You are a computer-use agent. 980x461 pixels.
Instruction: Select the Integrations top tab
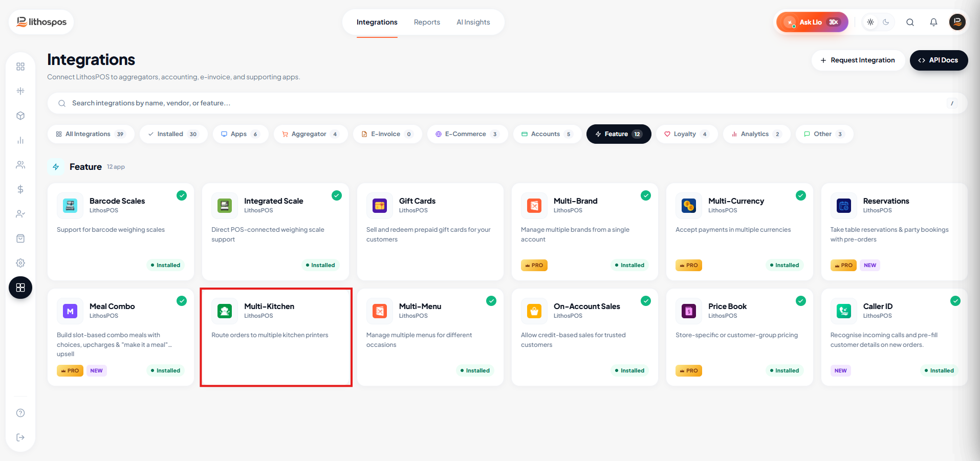377,22
